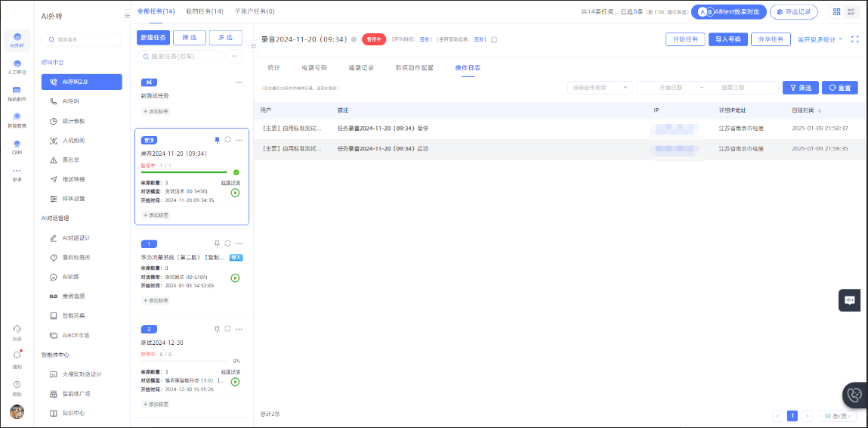This screenshot has height=428, width=868.
Task: Click progress bar on 录音2024-11-20 card
Action: 184,172
